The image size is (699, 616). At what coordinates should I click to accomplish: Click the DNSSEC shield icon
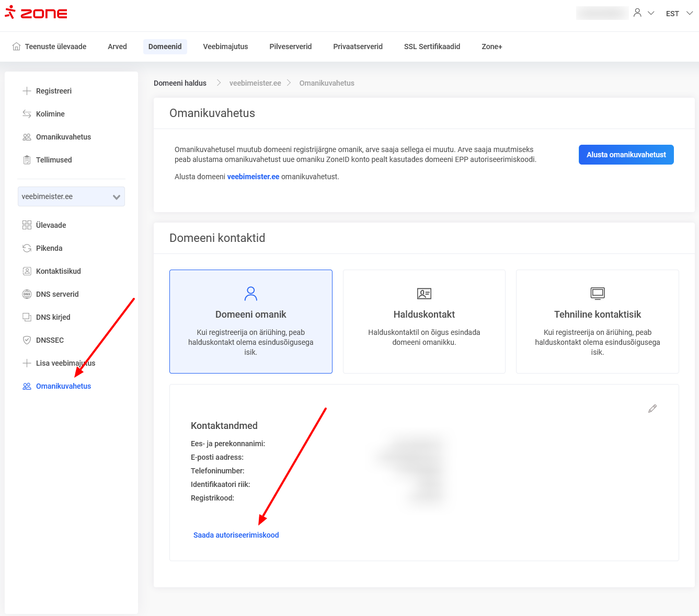tap(27, 340)
